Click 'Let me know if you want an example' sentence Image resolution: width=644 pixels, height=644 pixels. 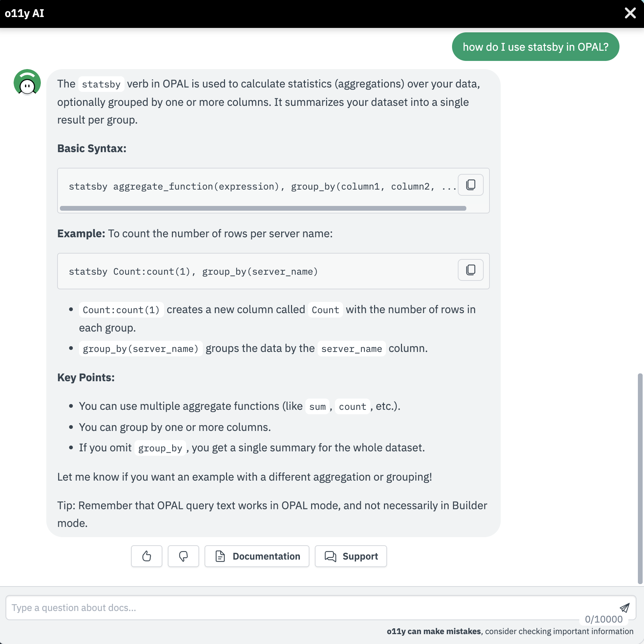click(x=244, y=477)
